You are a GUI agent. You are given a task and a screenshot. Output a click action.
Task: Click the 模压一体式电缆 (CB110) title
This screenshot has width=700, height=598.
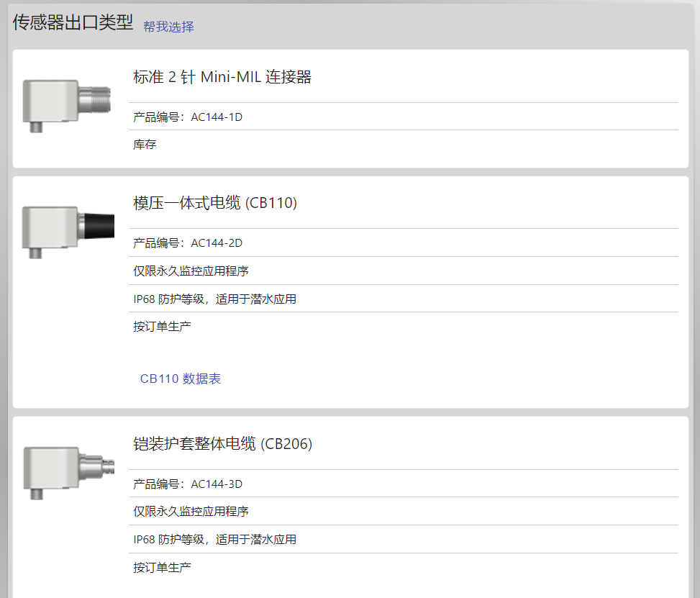coord(215,203)
